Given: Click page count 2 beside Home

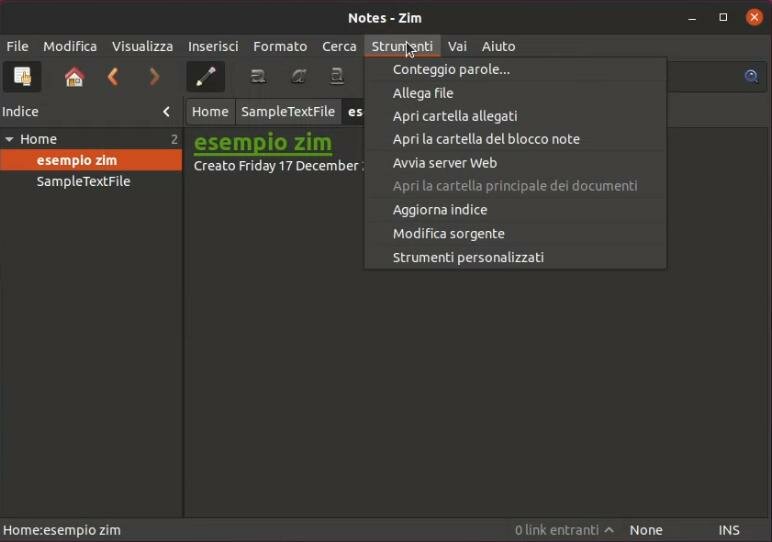Looking at the screenshot, I should 174,139.
